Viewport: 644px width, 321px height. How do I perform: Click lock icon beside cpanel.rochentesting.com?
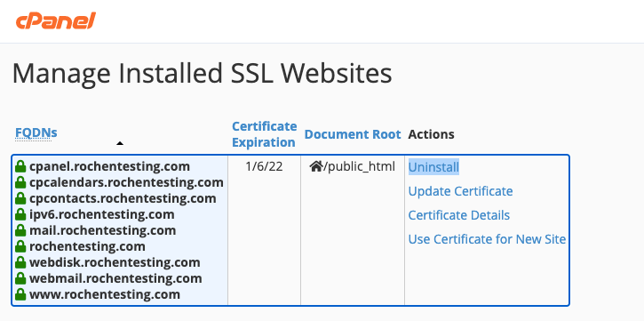click(20, 166)
